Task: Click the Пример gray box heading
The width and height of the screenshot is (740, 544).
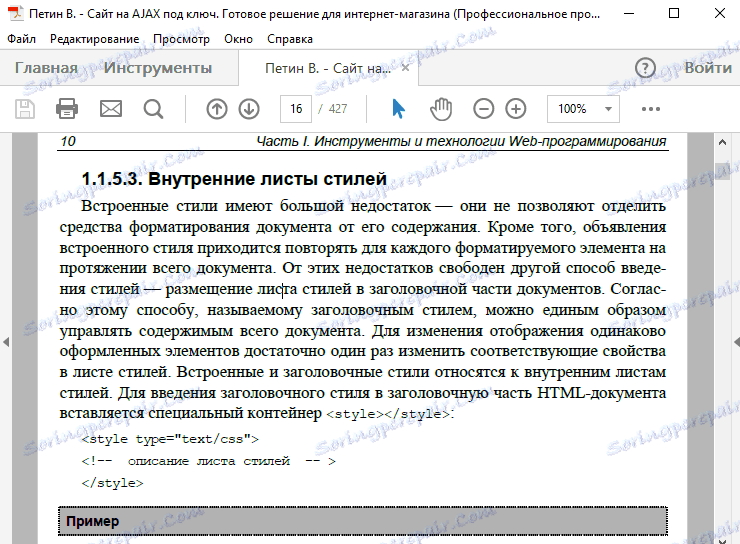Action: point(362,521)
